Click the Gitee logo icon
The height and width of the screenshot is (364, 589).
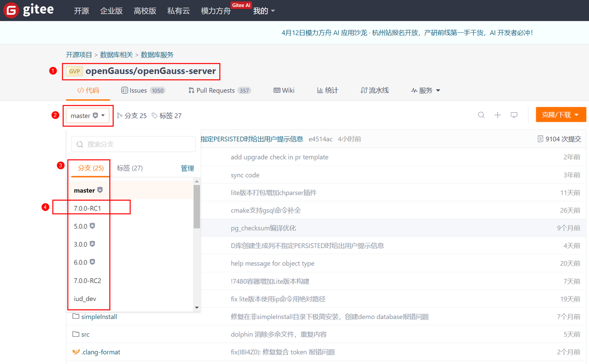click(x=11, y=10)
